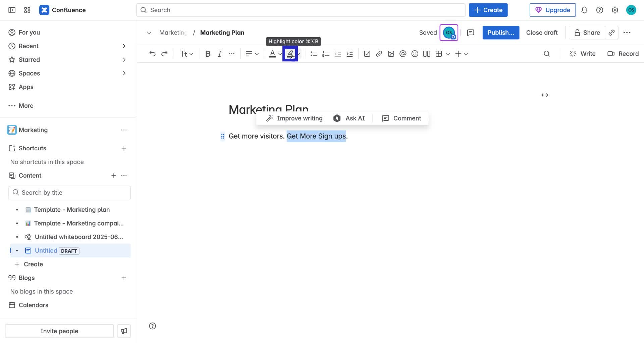The image size is (644, 343).
Task: Insert a numbered list
Action: point(326,54)
